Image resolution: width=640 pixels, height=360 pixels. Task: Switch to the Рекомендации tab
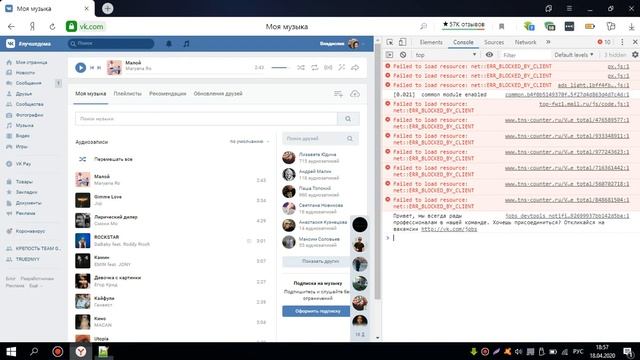[167, 93]
